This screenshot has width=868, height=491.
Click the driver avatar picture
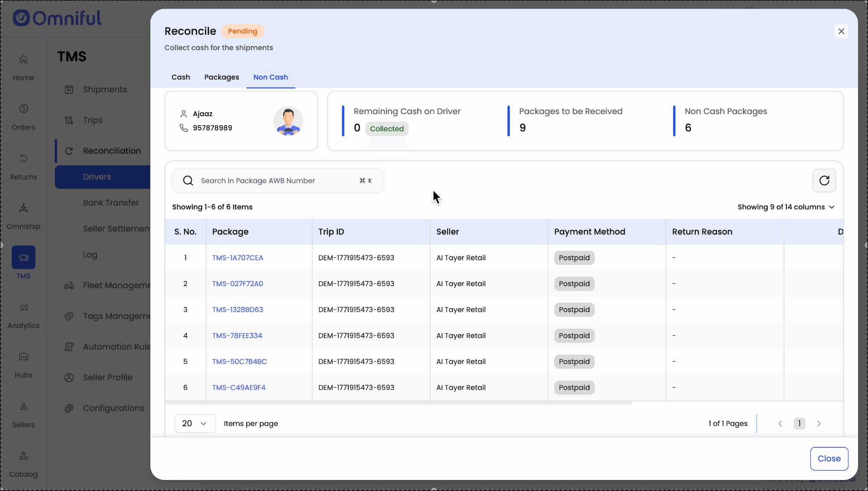(x=288, y=121)
